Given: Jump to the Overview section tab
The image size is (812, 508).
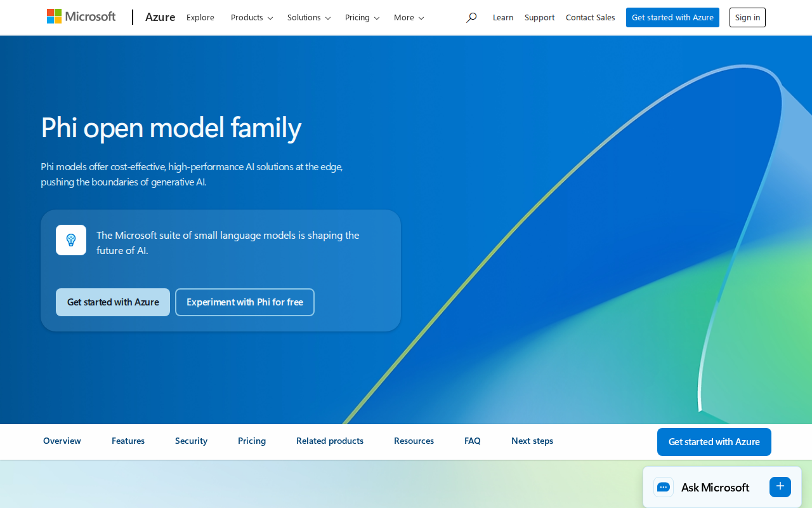Looking at the screenshot, I should [62, 441].
